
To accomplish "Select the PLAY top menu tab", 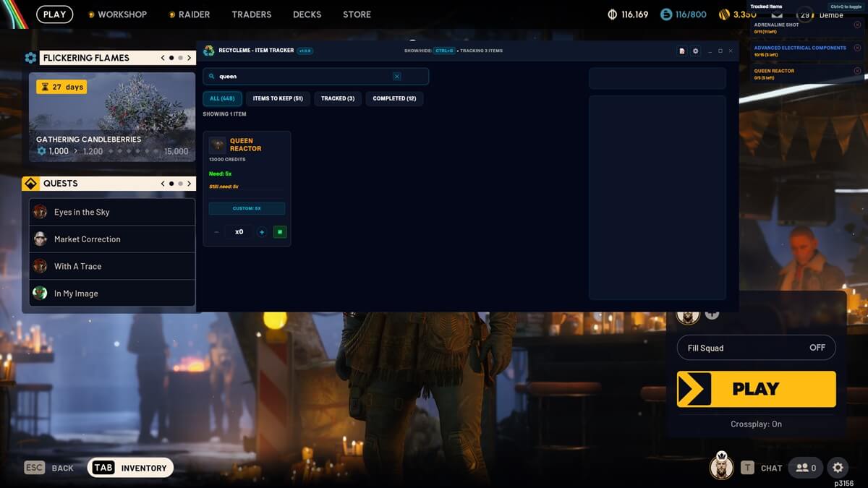I will pyautogui.click(x=54, y=14).
